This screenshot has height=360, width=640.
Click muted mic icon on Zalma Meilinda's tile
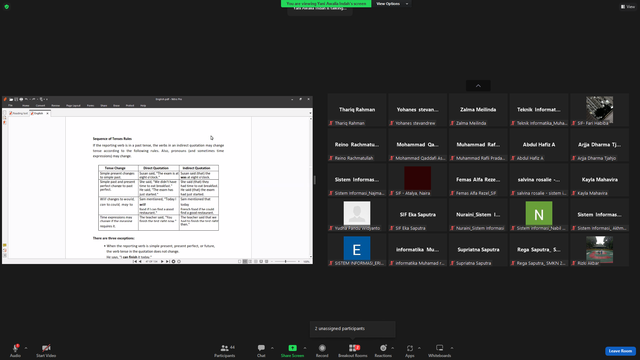452,123
